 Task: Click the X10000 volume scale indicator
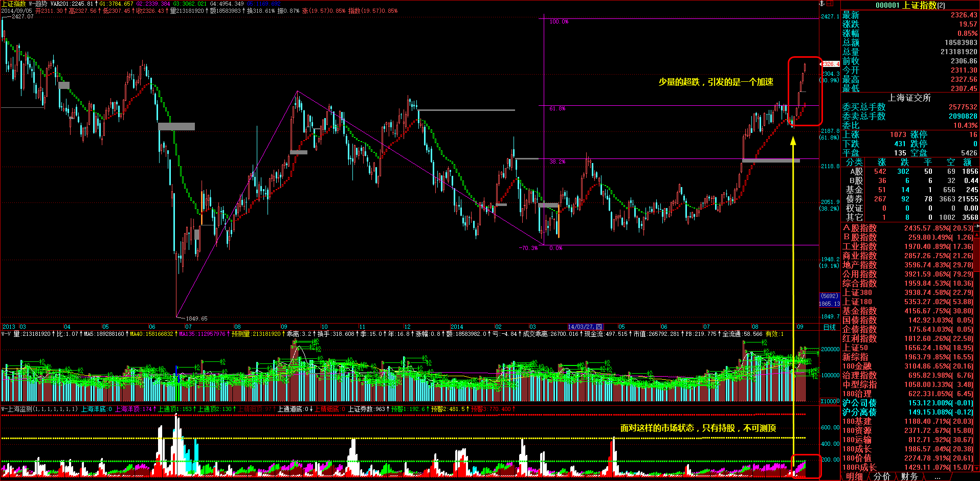coord(830,401)
